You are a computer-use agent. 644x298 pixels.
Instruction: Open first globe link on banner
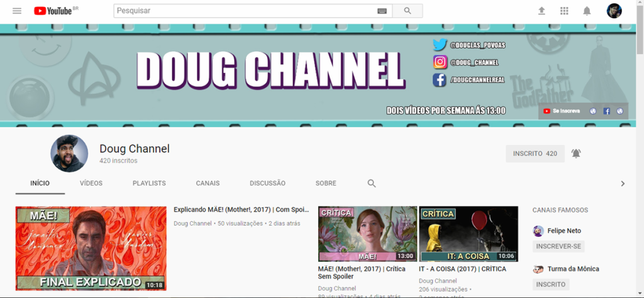(x=592, y=111)
